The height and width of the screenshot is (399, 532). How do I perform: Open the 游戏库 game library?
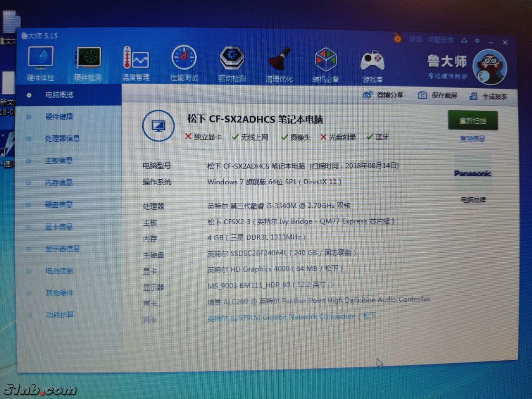pyautogui.click(x=372, y=66)
